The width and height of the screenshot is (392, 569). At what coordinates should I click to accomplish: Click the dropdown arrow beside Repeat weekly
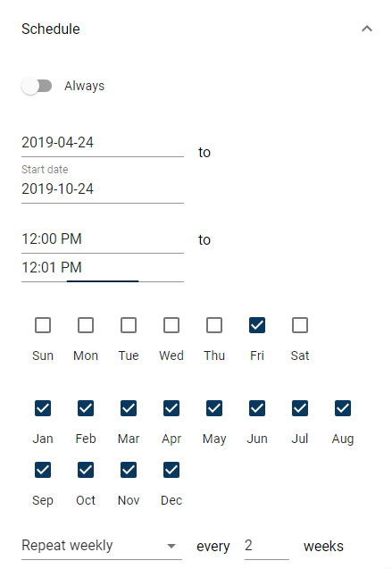click(x=171, y=546)
